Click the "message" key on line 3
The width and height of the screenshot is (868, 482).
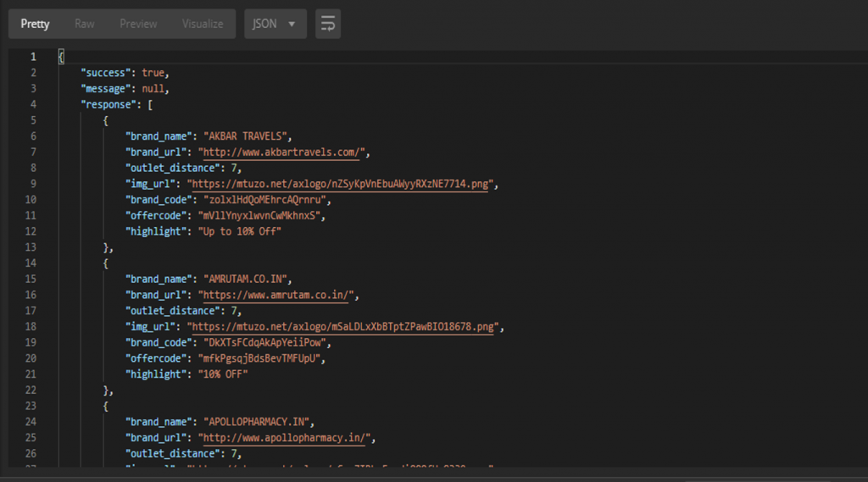click(106, 89)
